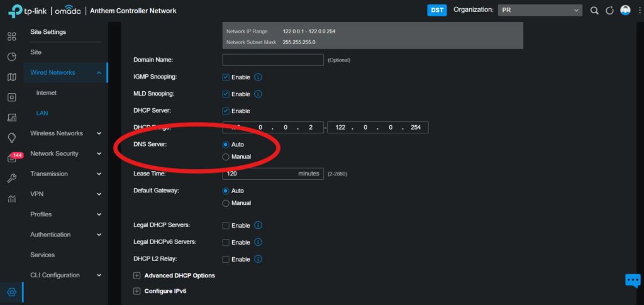Open the chat support bubble icon
644x305 pixels.
pos(632,280)
